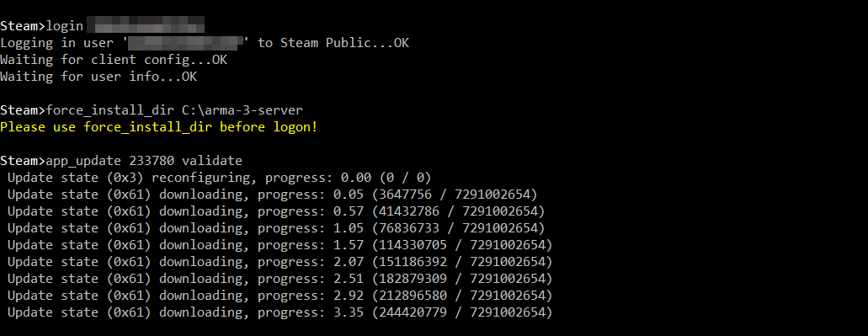Viewport: 868px width, 336px height.
Task: Click the progress 3.35 download line
Action: (x=280, y=312)
